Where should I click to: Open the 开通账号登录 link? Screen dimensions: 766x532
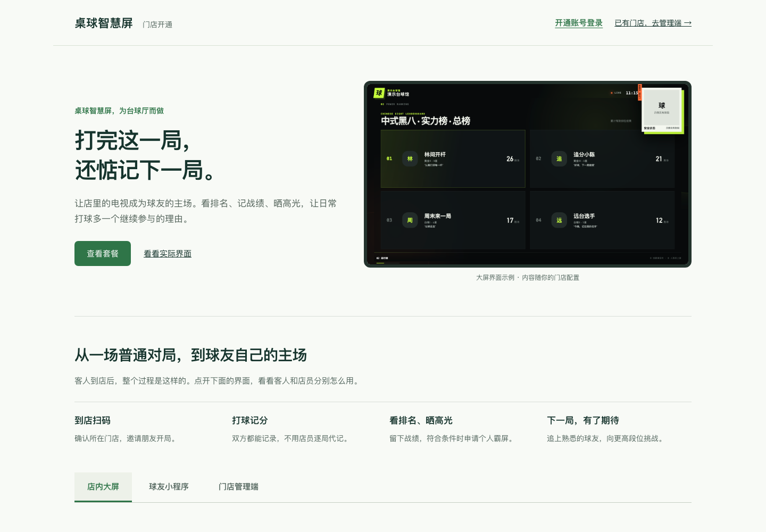579,23
